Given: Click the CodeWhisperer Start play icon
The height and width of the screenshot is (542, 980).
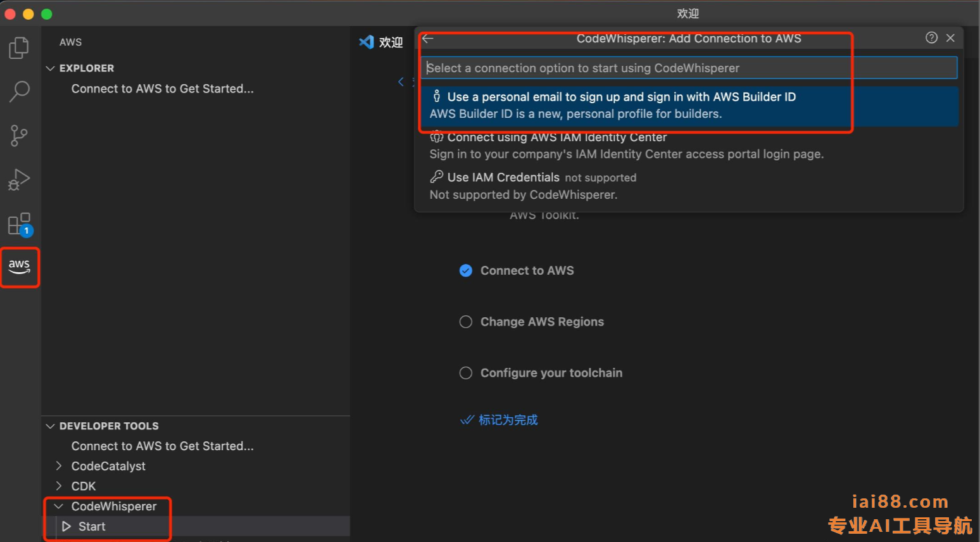Looking at the screenshot, I should 66,527.
